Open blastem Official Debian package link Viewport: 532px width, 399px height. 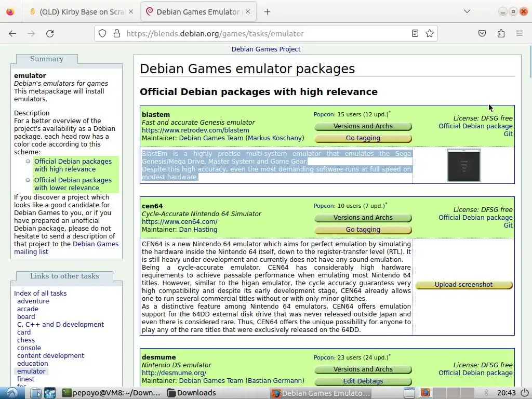coord(475,126)
